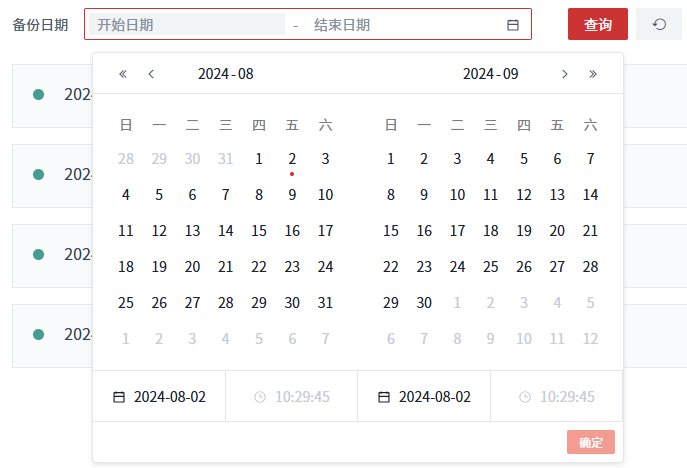Click the calendar icon in date range field
This screenshot has width=687, height=468.
point(513,25)
